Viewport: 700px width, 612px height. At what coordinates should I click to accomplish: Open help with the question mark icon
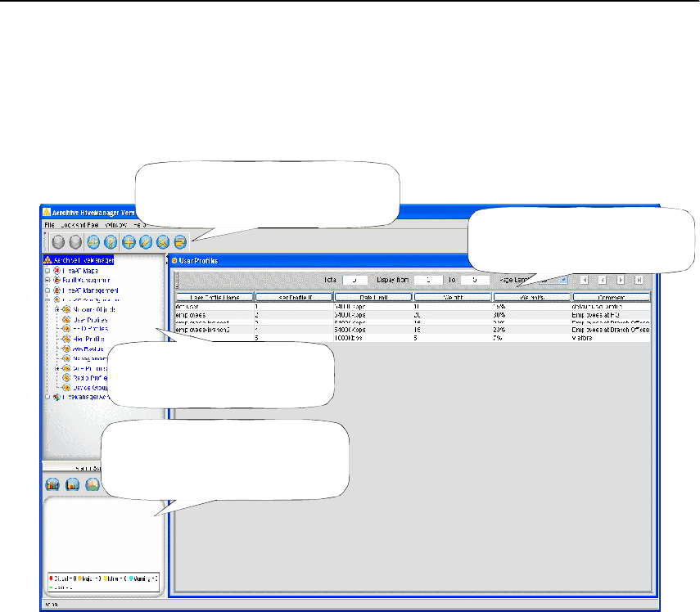111,242
